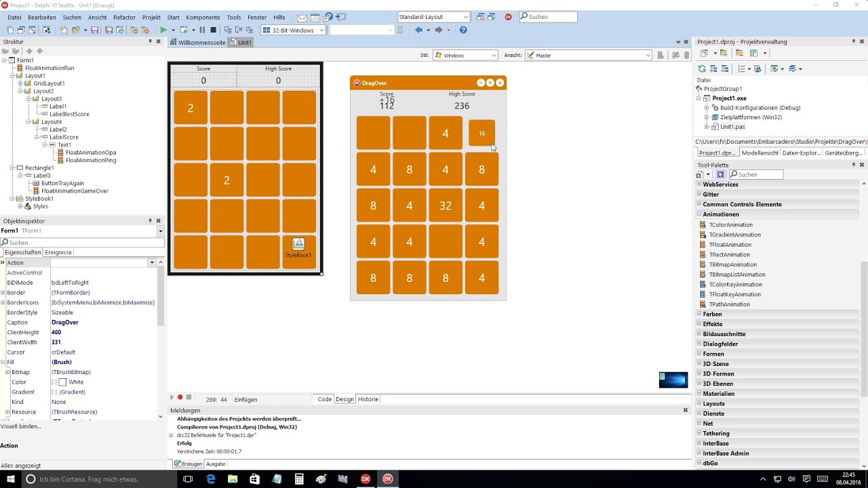Viewport: 868px width, 488px height.
Task: Click the green Refresh icon in Projektverwaltung
Action: coord(702,68)
